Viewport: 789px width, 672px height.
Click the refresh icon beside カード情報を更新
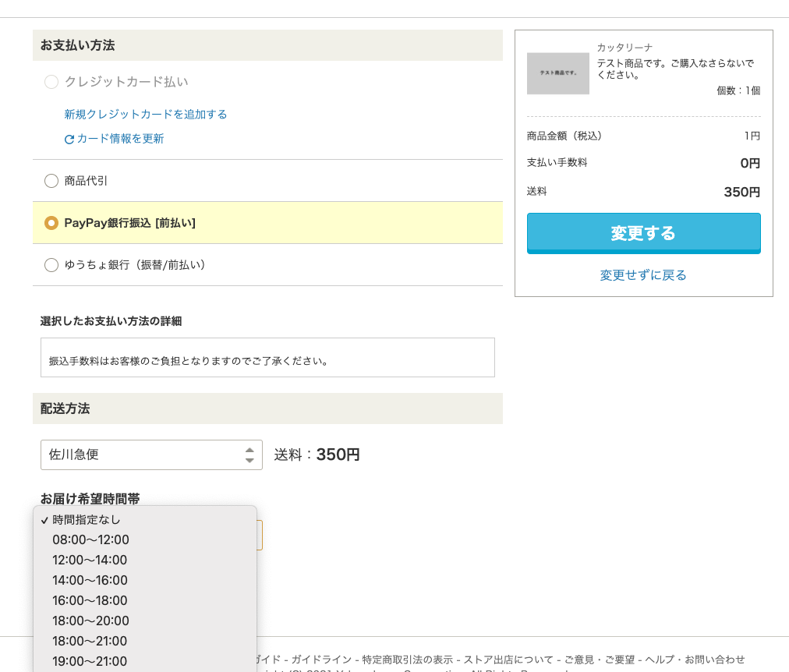point(69,140)
